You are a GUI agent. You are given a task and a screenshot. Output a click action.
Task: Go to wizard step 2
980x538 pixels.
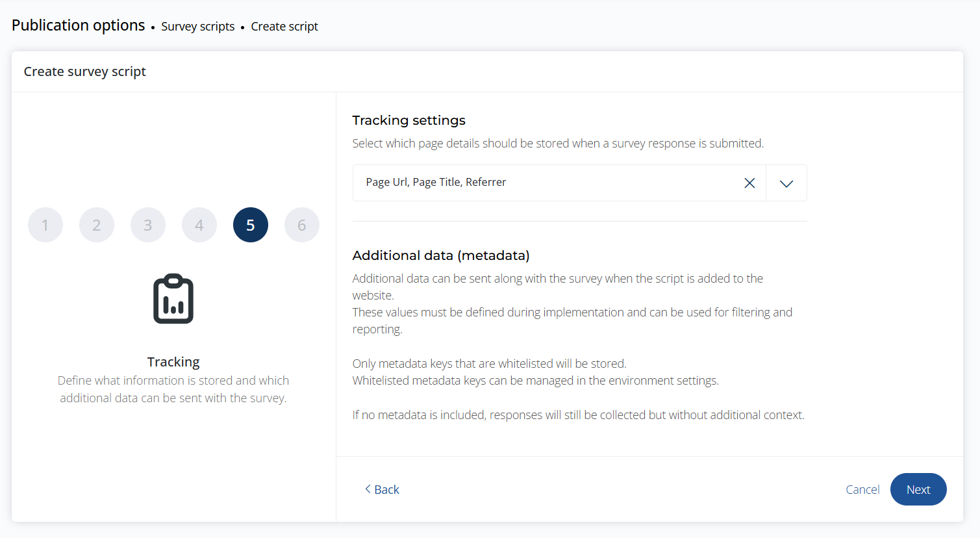pos(97,225)
